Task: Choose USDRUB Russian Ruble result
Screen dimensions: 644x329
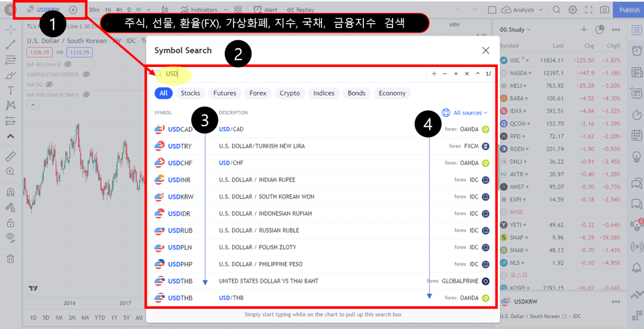Action: tap(322, 230)
